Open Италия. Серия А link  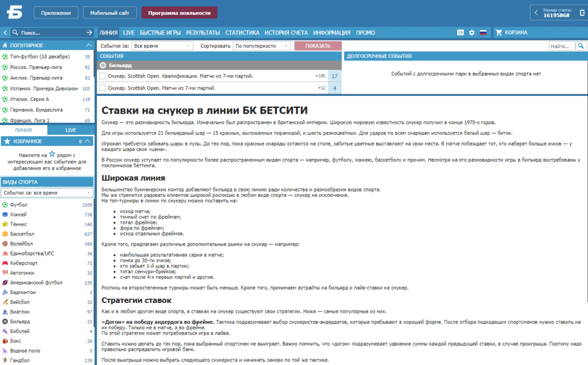click(30, 99)
